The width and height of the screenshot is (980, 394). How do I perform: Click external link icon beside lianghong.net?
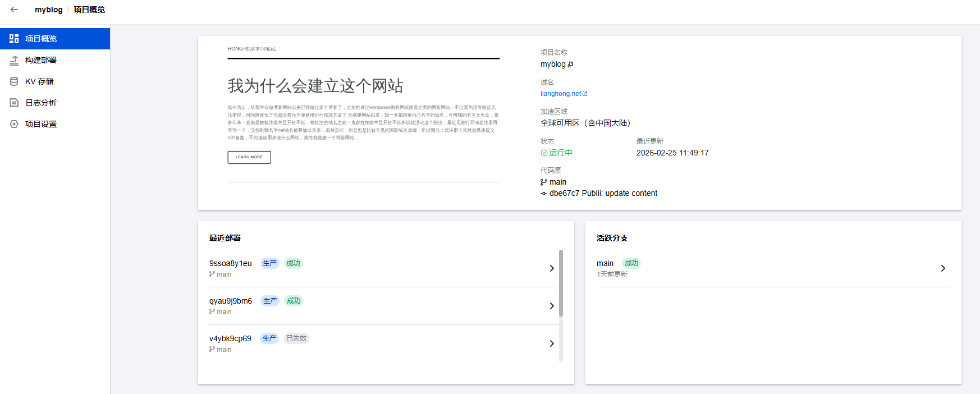[585, 94]
